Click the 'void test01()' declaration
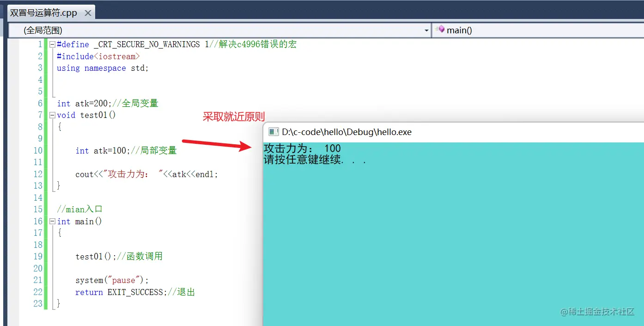The image size is (644, 326). coord(86,115)
